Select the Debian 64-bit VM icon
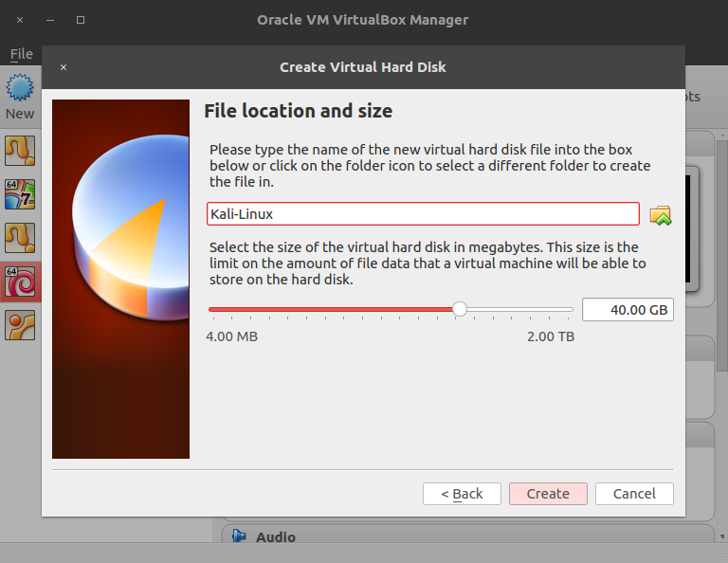Screen dimensions: 728x563 pos(20,281)
